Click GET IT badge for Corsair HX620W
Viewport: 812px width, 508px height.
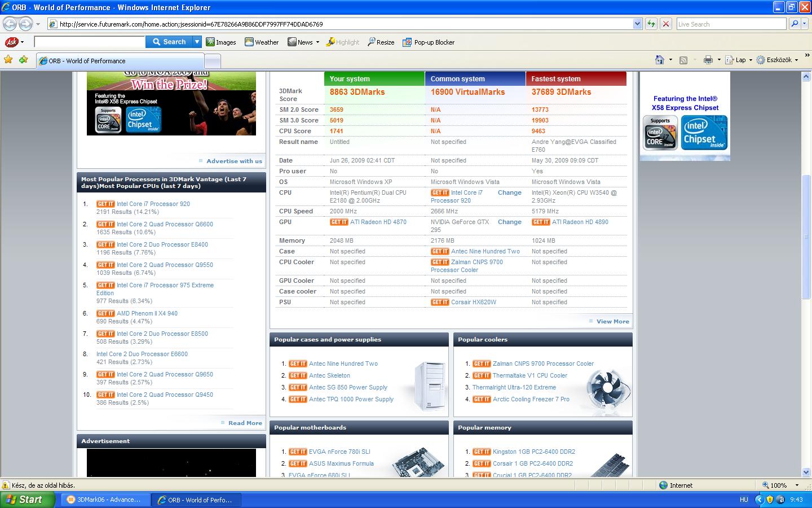tap(440, 302)
